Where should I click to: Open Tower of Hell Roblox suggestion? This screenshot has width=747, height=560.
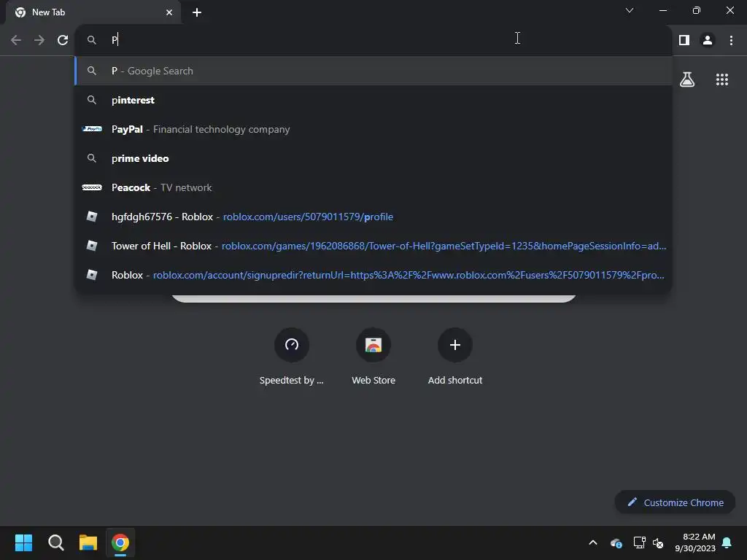373,246
